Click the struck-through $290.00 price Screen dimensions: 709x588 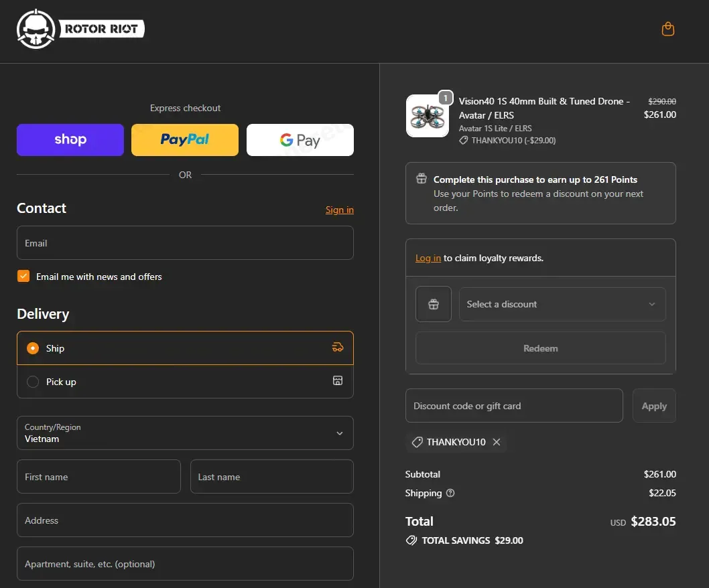click(x=662, y=101)
